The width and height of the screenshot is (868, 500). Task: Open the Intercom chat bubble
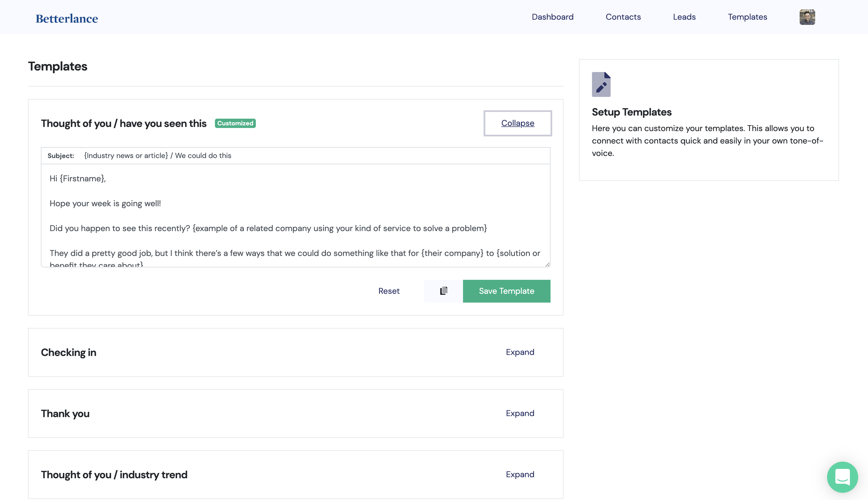click(842, 477)
